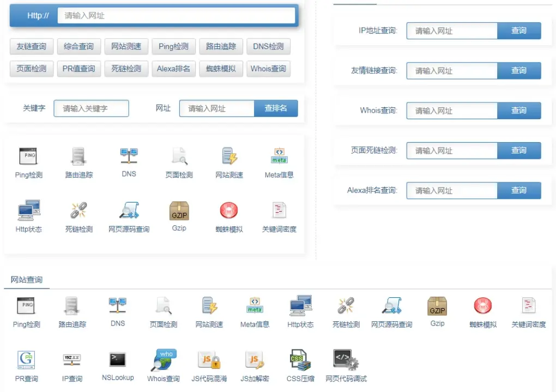
Task: Launch the NSLookup terminal icon
Action: 117,360
